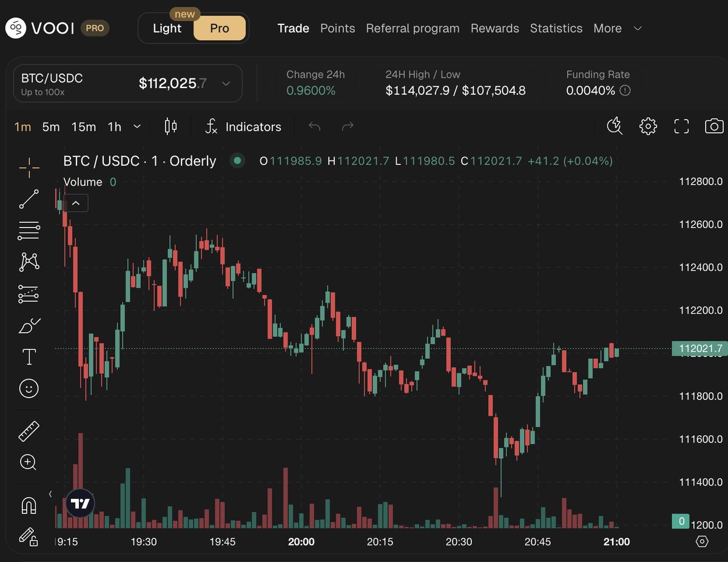The image size is (728, 562).
Task: Open the Trade tab
Action: pos(293,28)
